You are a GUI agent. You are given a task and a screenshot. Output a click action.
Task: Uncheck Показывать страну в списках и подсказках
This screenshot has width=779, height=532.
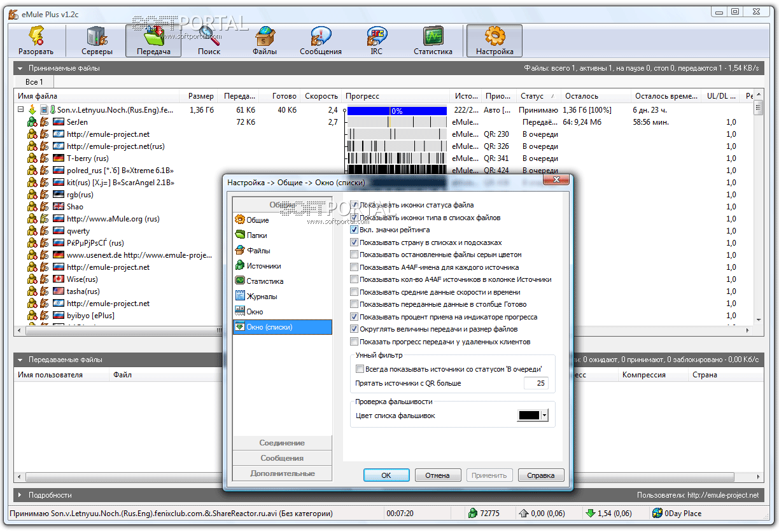click(x=354, y=243)
